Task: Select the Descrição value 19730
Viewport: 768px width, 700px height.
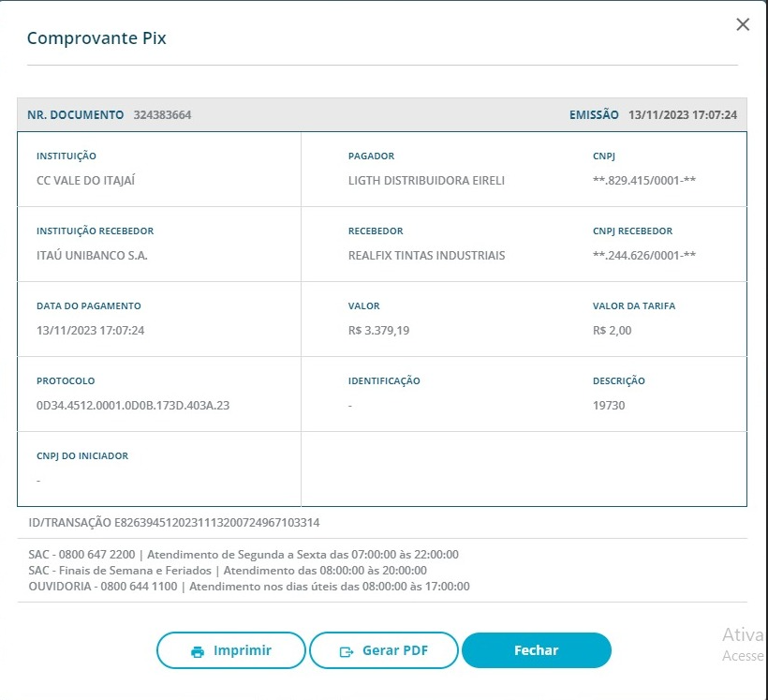Action: coord(609,406)
